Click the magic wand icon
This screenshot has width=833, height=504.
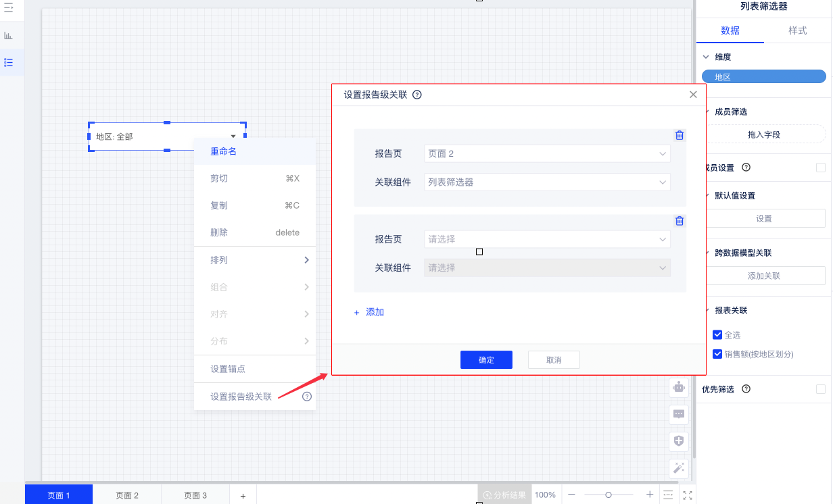pos(680,468)
